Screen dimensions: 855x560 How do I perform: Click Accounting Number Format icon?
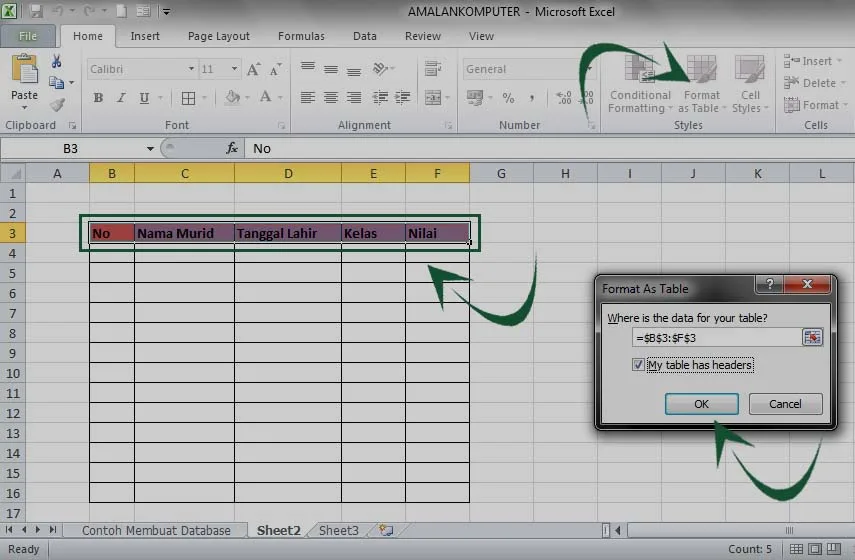[475, 98]
